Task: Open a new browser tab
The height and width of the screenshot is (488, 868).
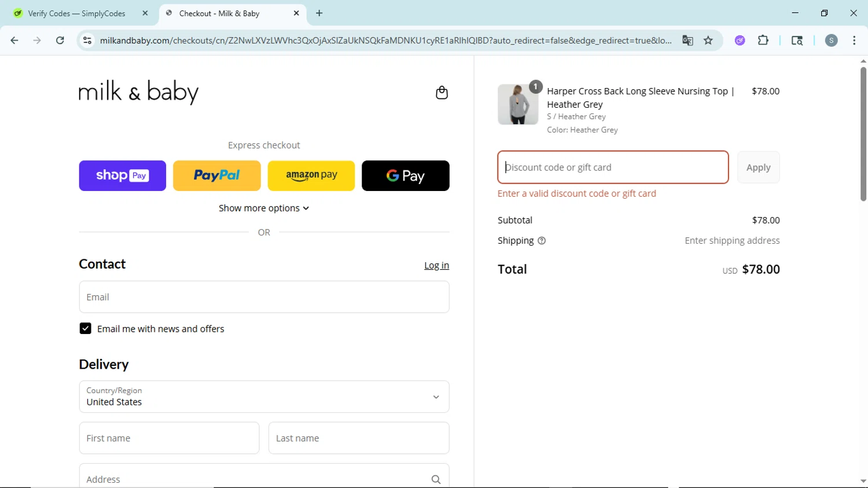Action: pos(319,13)
